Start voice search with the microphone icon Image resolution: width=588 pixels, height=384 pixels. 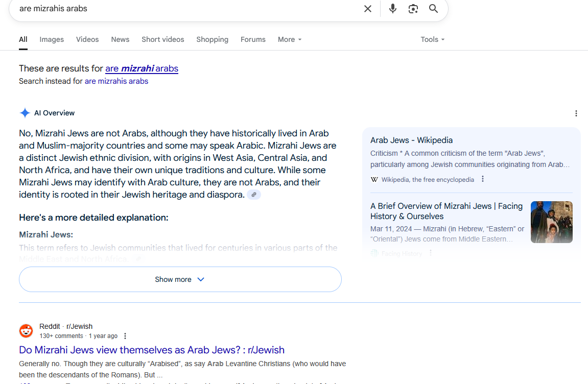tap(393, 9)
